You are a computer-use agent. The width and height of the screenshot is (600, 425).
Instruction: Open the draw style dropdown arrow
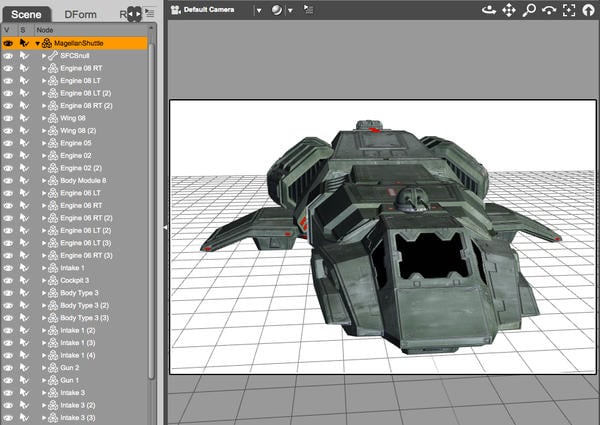(290, 11)
